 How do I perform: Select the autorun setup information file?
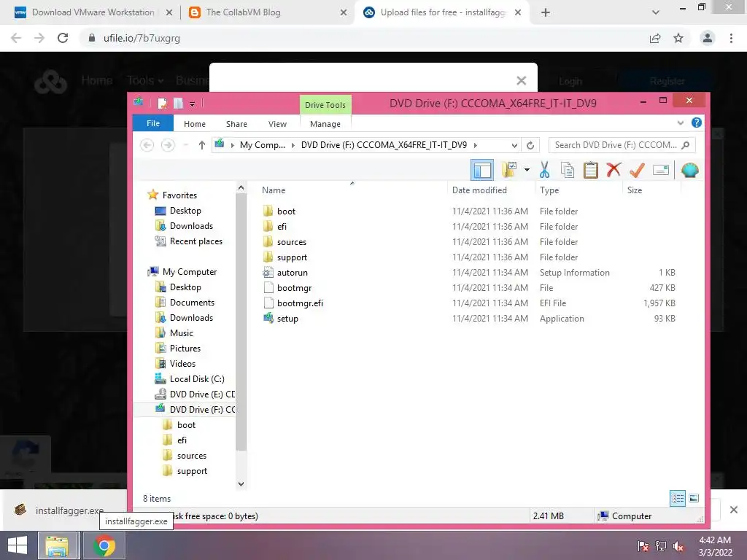[292, 273]
